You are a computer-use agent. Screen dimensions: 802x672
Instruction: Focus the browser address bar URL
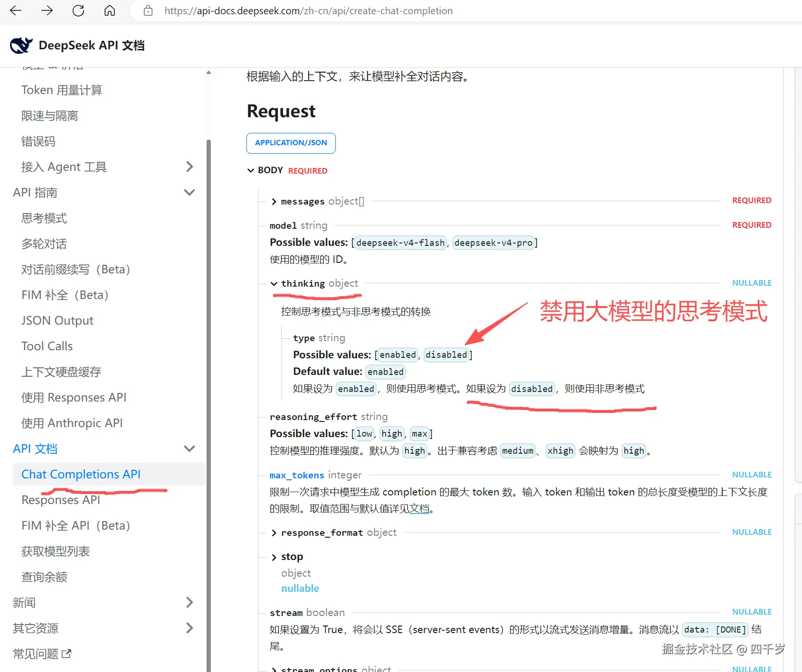point(309,10)
